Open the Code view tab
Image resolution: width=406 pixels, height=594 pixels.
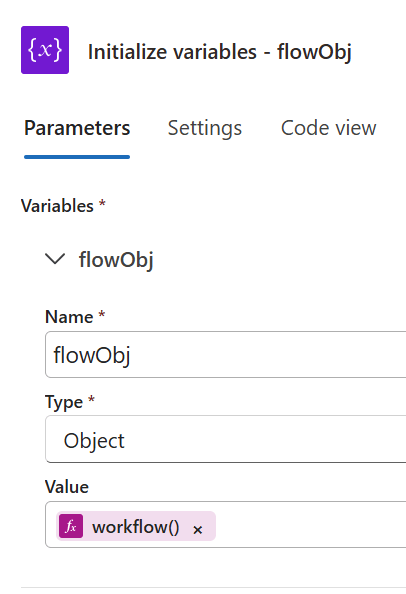pyautogui.click(x=328, y=128)
